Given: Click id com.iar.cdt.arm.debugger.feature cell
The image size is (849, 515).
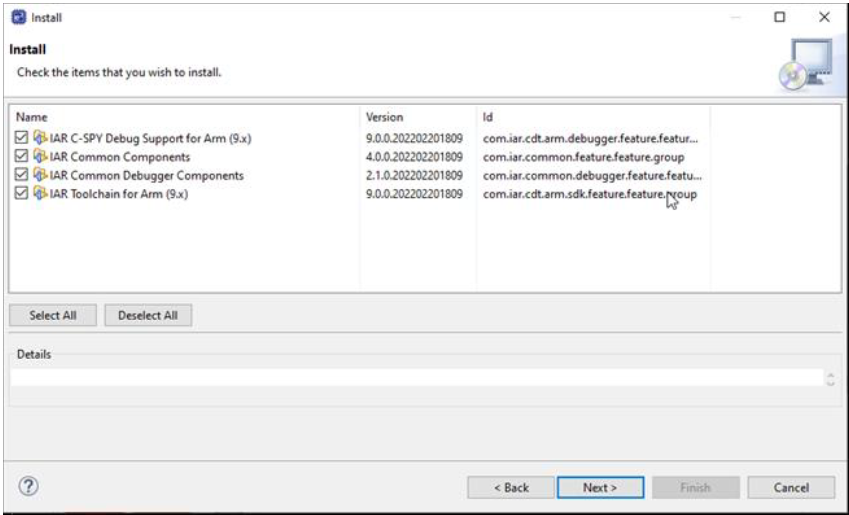Looking at the screenshot, I should click(x=591, y=138).
